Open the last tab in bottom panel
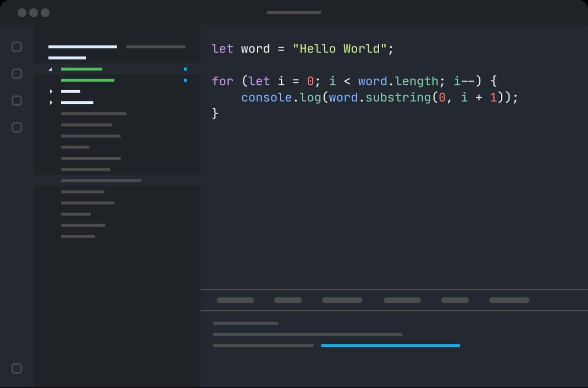The image size is (588, 388). 509,300
